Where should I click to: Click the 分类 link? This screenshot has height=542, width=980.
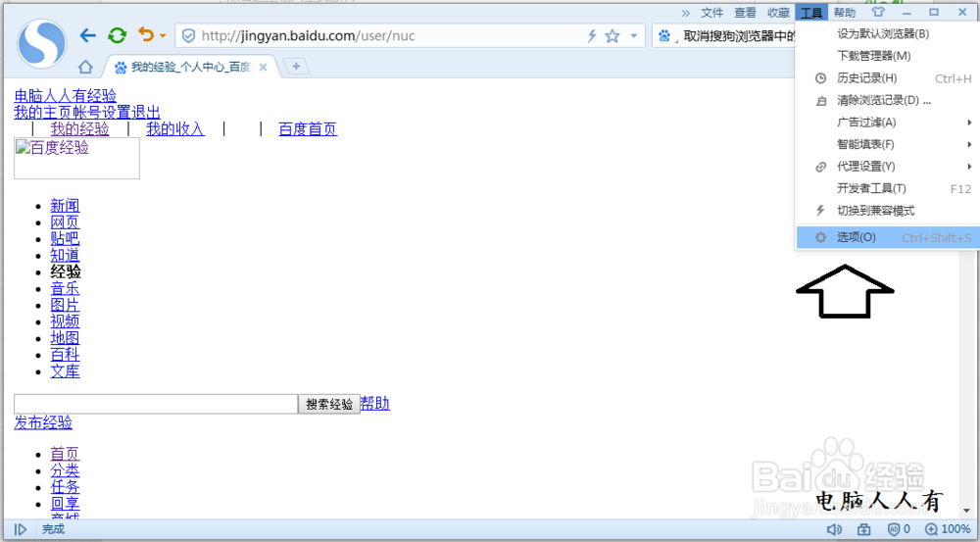click(65, 470)
